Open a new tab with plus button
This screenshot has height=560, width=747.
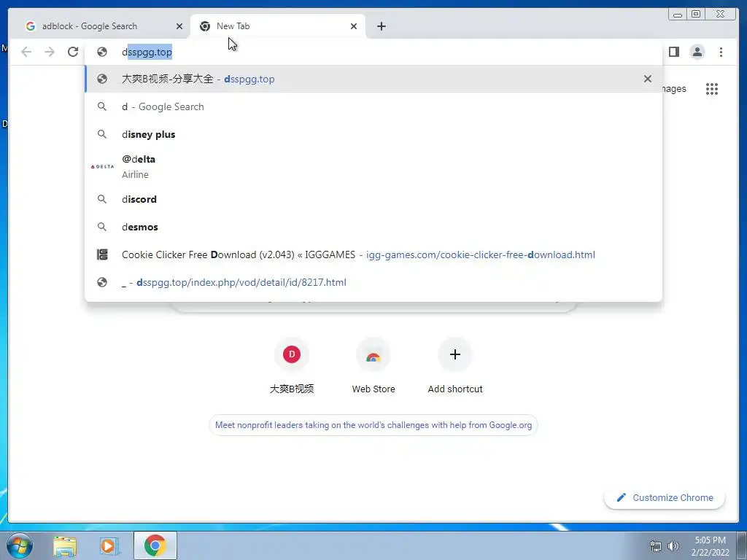(x=381, y=26)
